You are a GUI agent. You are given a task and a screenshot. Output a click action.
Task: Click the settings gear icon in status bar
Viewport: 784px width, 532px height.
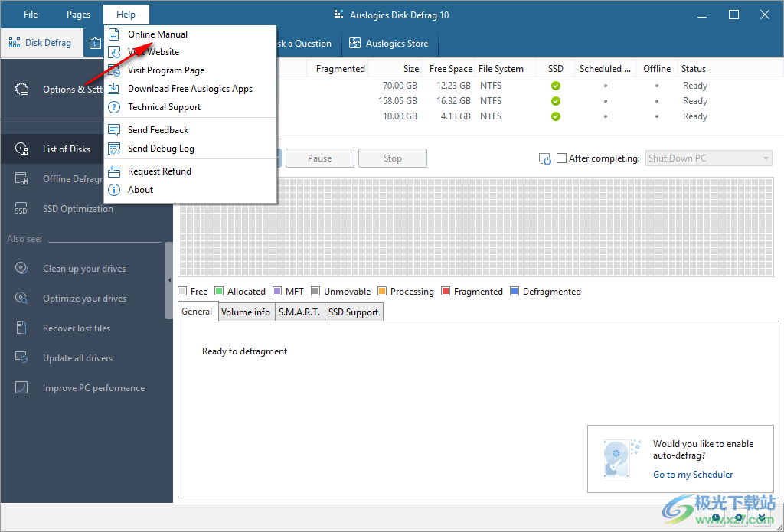click(x=739, y=518)
